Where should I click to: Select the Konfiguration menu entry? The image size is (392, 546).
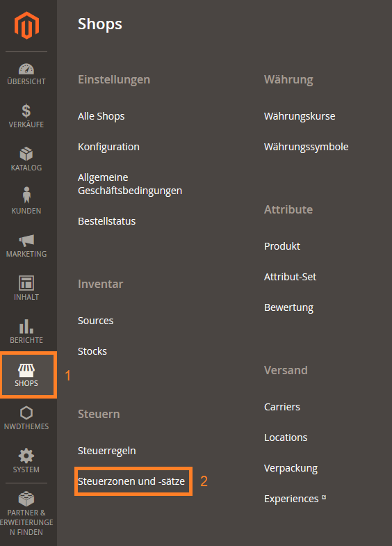[x=108, y=147]
